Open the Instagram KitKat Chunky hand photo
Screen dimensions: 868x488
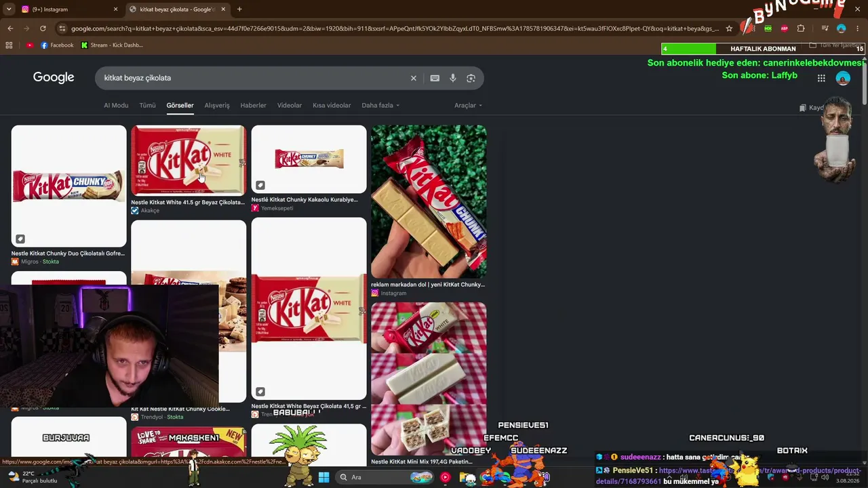click(x=429, y=201)
